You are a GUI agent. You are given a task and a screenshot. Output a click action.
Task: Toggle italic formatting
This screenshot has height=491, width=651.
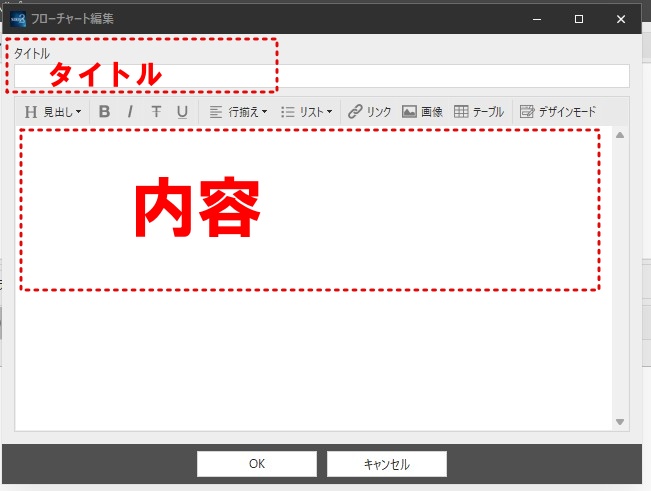[130, 112]
